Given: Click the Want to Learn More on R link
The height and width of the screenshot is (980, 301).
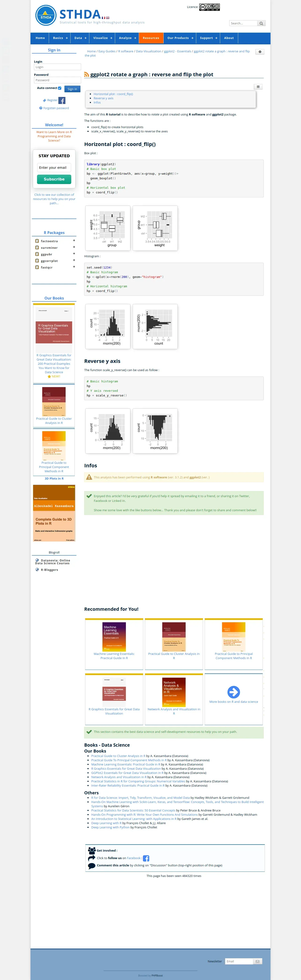Looking at the screenshot, I should [54, 136].
